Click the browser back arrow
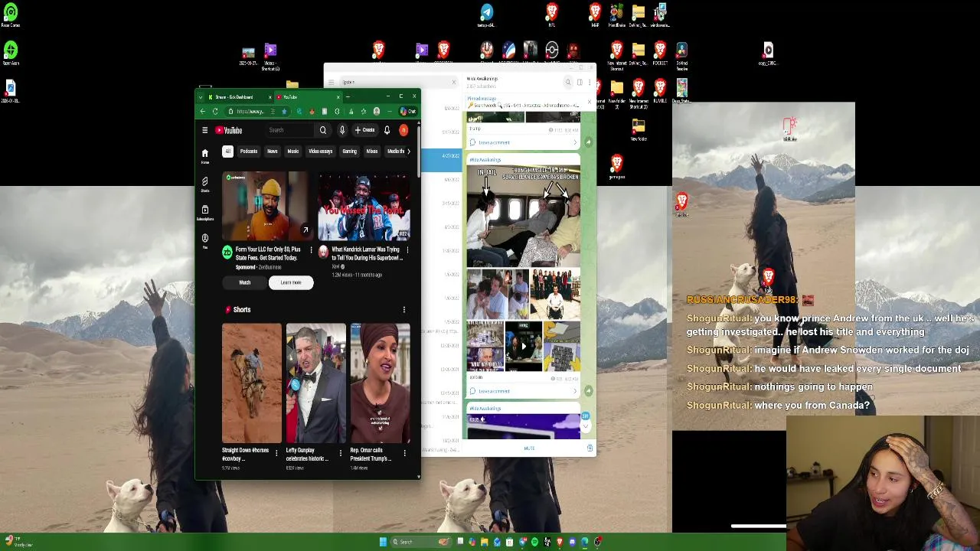Viewport: 980px width, 551px height. tap(203, 112)
